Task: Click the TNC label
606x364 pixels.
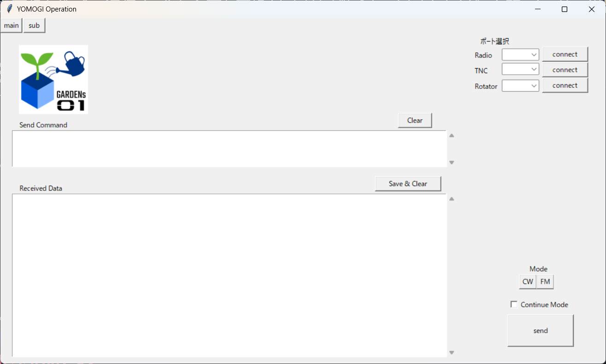Action: pos(481,70)
